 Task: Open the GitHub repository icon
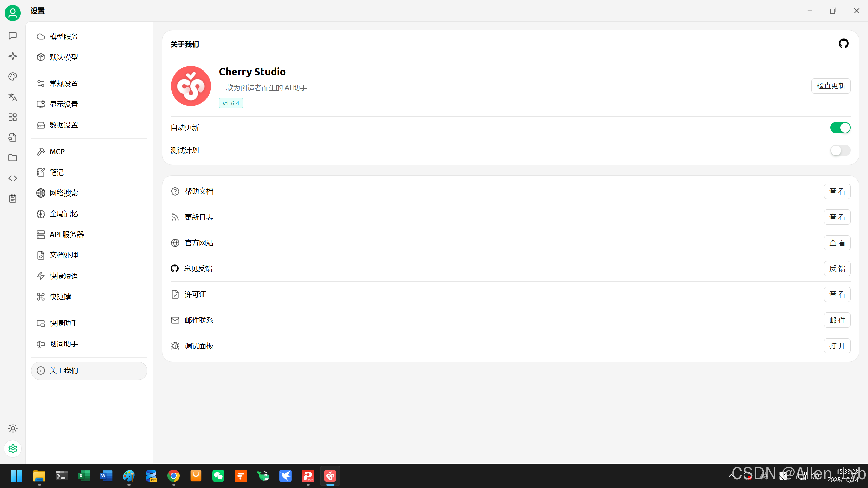pos(843,43)
